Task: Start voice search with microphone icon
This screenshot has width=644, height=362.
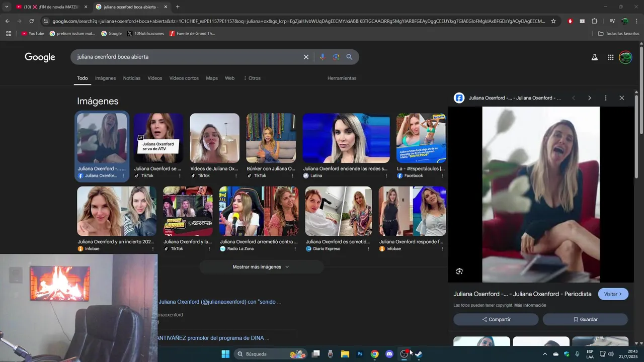Action: point(323,57)
